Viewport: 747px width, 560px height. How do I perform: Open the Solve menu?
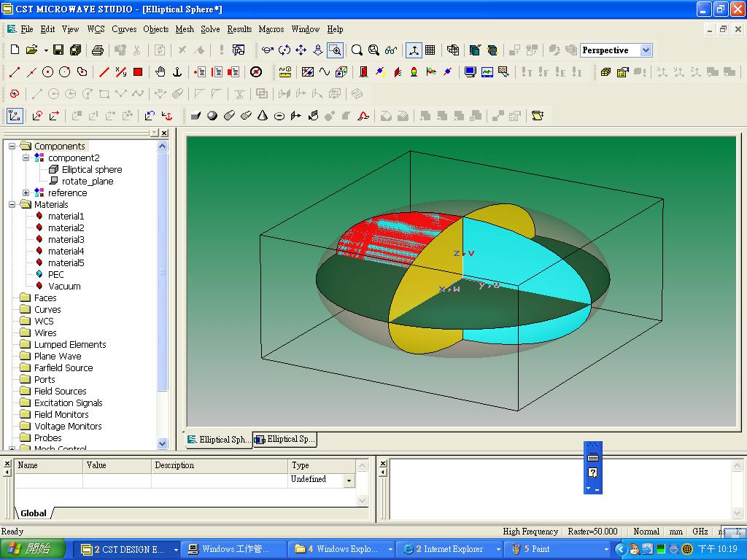[x=210, y=29]
